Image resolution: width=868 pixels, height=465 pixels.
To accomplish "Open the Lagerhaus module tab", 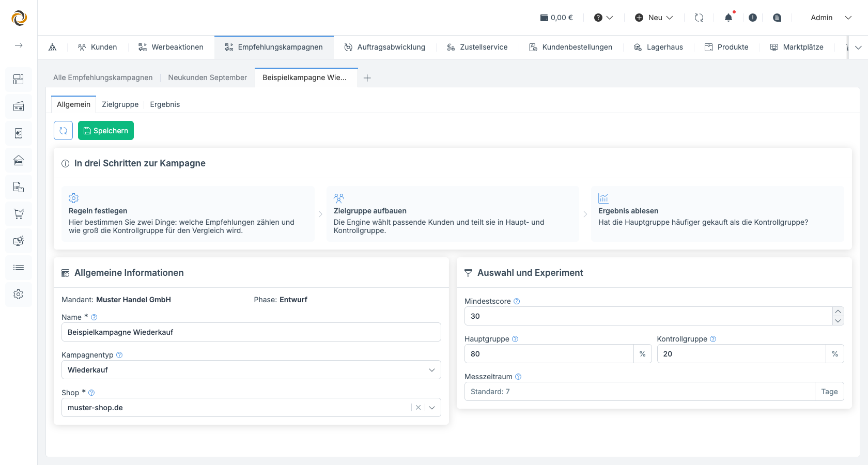I will (658, 47).
